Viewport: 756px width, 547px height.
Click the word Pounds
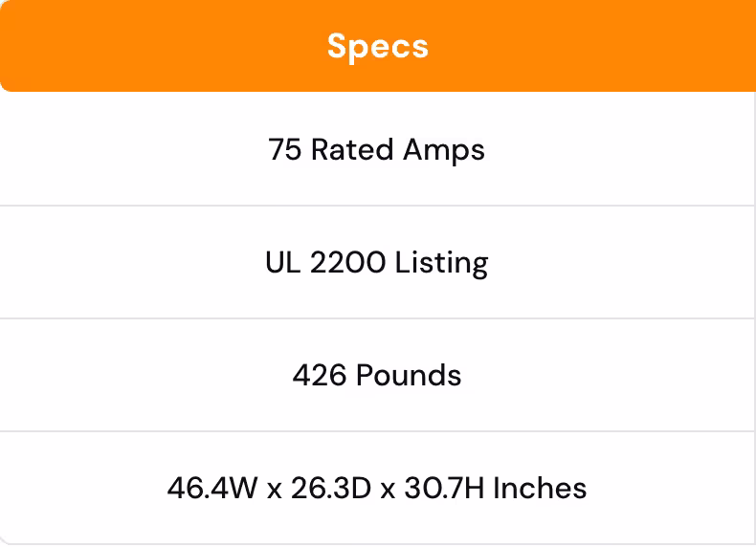(x=409, y=375)
